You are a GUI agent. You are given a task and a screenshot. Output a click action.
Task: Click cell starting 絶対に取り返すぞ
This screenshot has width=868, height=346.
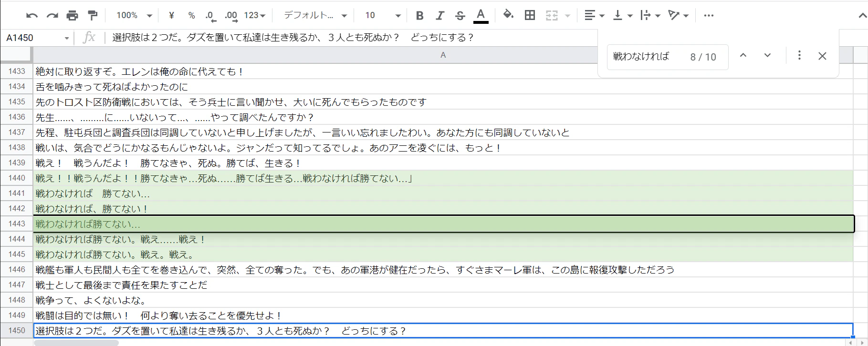pyautogui.click(x=443, y=71)
